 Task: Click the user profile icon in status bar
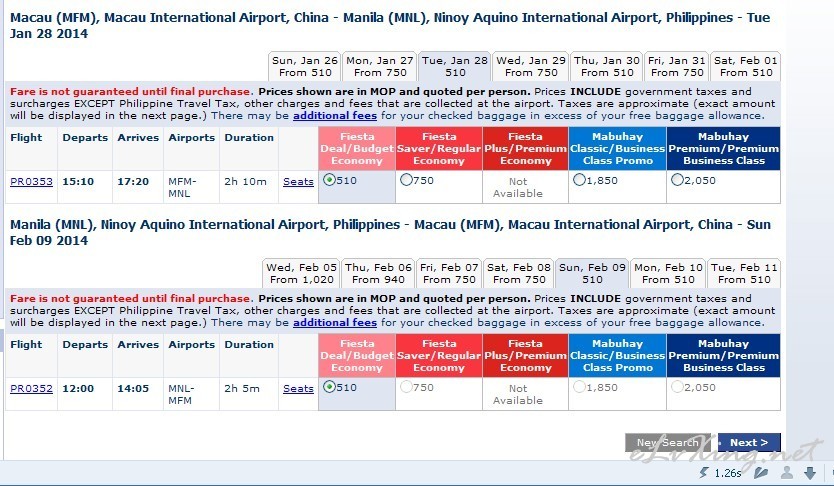click(787, 472)
